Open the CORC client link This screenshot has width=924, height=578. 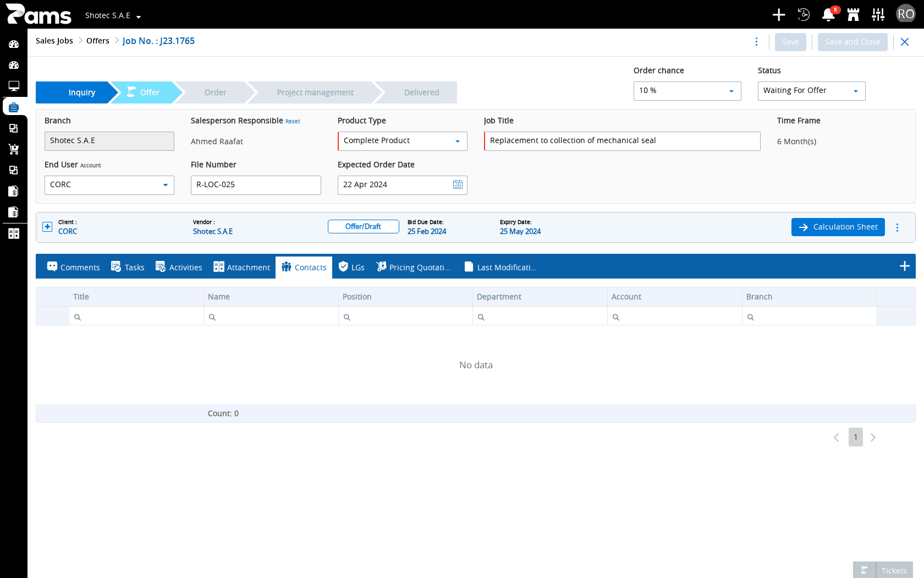(68, 231)
